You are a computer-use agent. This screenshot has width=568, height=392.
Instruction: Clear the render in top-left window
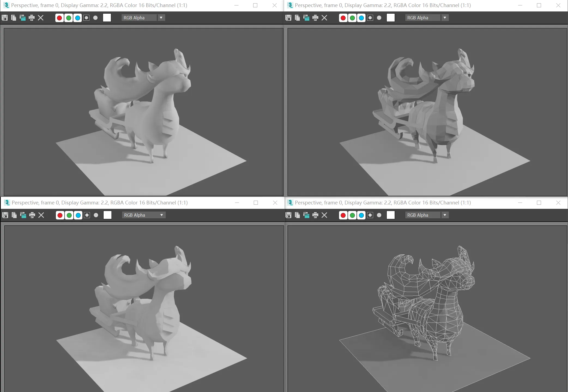coord(41,18)
